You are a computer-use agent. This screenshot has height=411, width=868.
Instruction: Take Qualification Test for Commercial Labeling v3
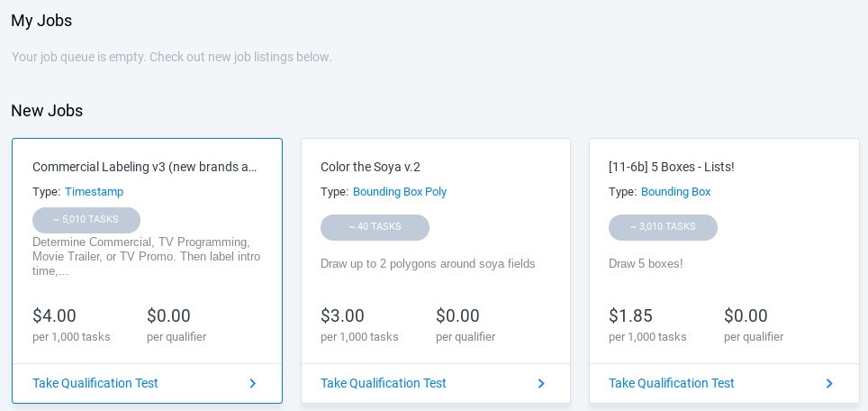coord(95,383)
